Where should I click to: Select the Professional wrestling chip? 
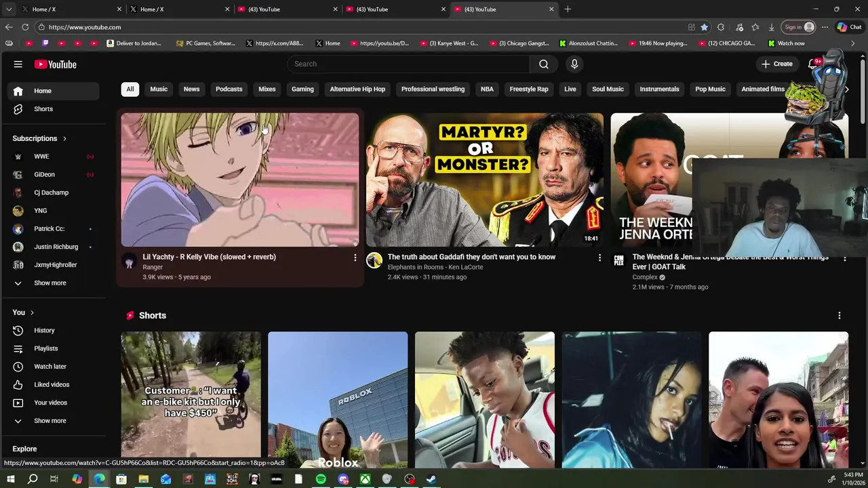click(x=433, y=89)
